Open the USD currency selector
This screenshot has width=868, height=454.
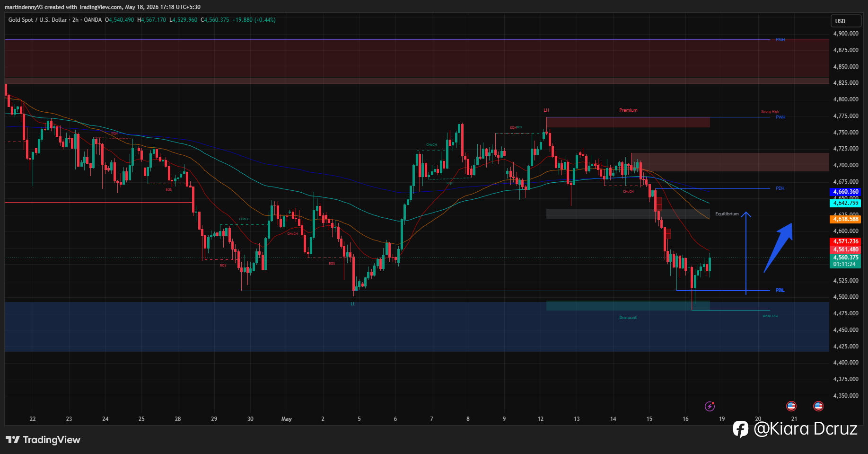point(846,21)
